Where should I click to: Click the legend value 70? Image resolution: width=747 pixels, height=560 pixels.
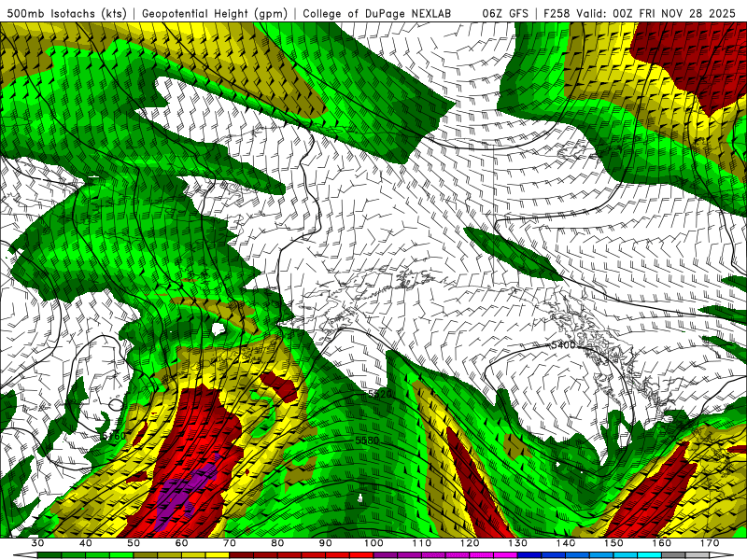[x=230, y=543]
